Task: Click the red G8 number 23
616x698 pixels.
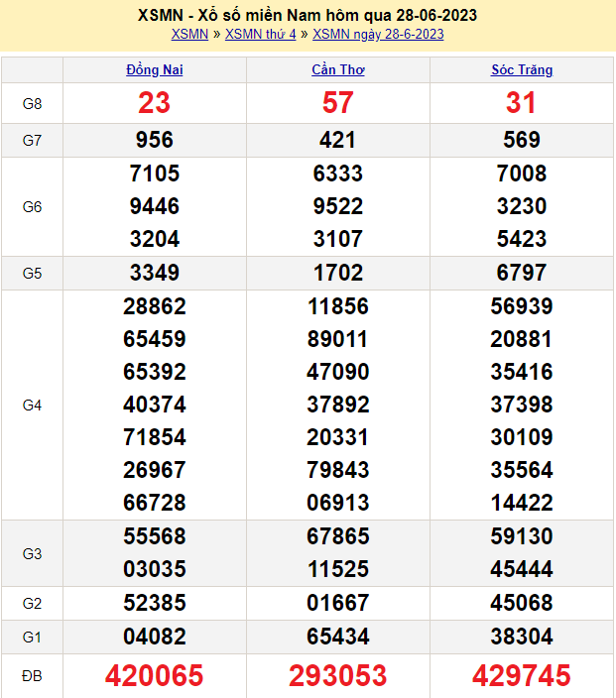Action: (x=155, y=103)
